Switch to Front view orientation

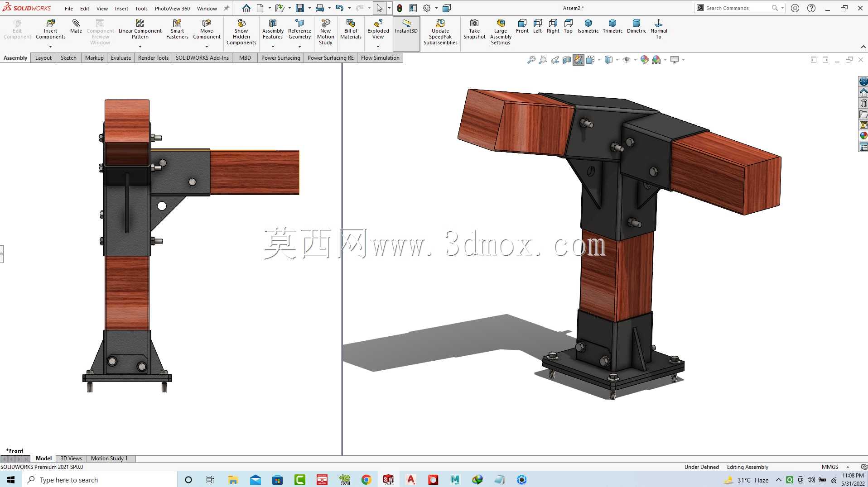click(522, 26)
